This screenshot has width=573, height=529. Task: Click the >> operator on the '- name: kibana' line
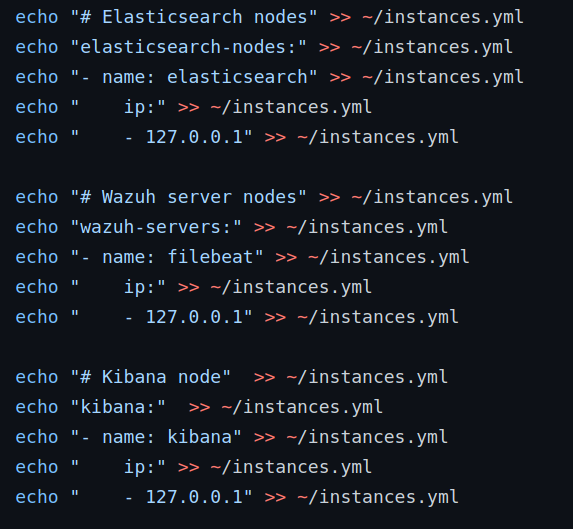[265, 437]
